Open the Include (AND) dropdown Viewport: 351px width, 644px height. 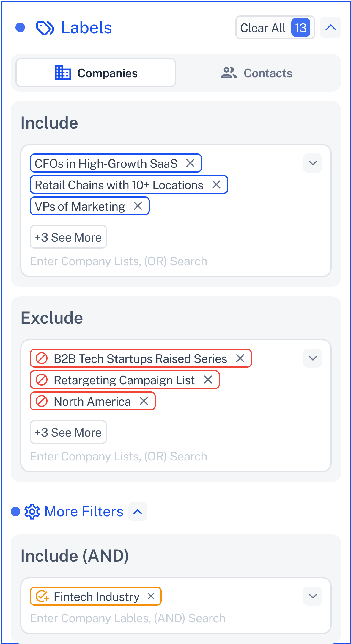(313, 596)
